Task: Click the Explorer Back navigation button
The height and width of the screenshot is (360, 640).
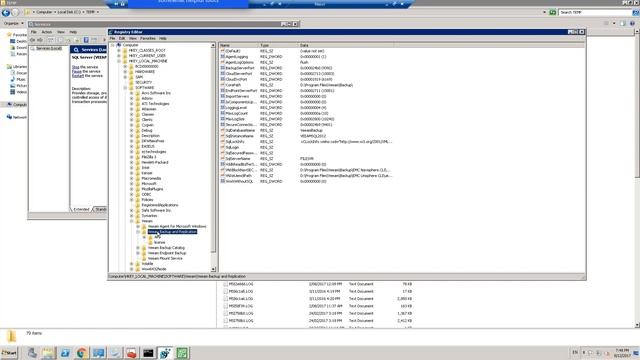Action: [x=6, y=13]
